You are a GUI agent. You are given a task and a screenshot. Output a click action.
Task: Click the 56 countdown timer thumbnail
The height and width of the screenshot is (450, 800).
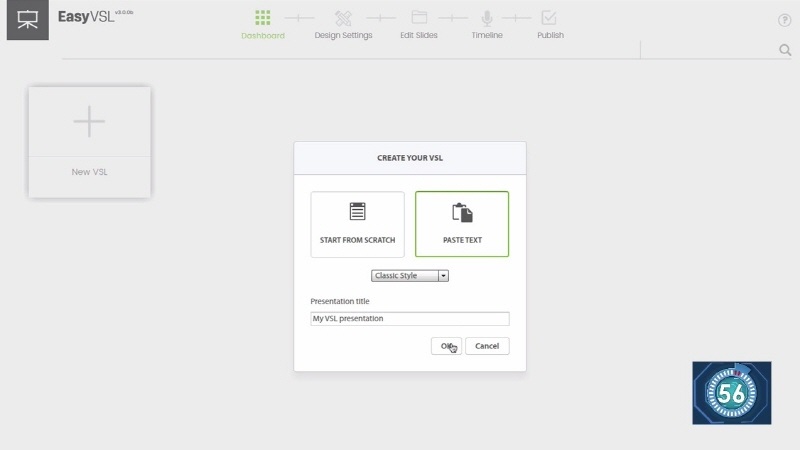click(x=732, y=393)
